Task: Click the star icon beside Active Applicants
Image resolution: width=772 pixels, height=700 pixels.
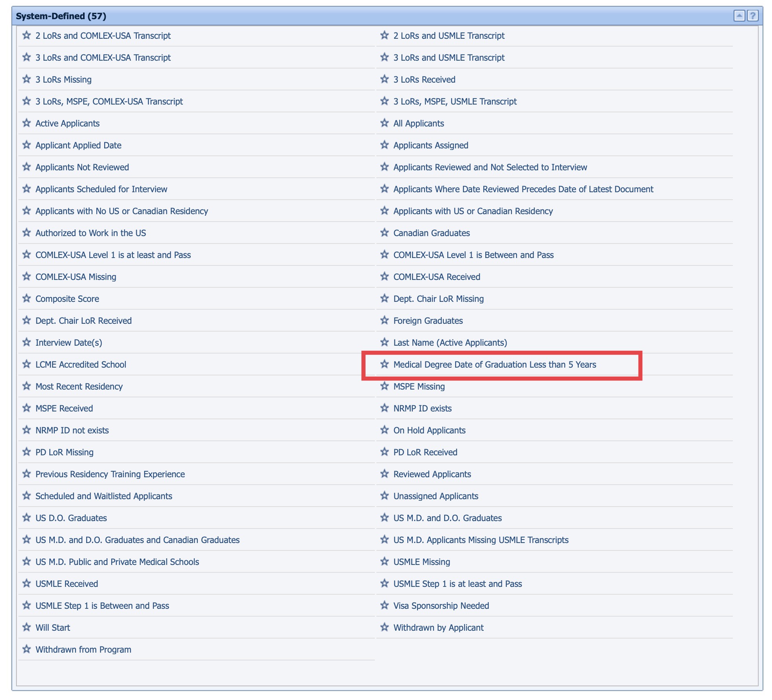Action: coord(27,123)
